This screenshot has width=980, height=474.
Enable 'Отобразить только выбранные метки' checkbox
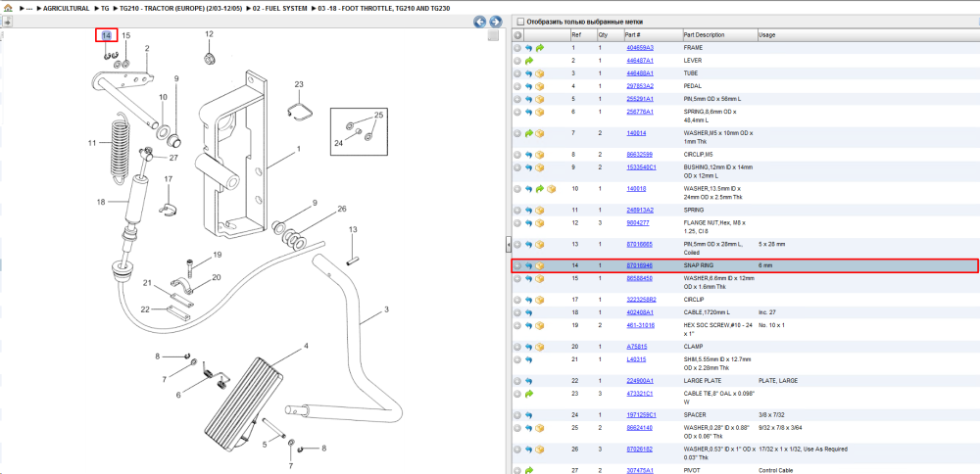coord(520,22)
